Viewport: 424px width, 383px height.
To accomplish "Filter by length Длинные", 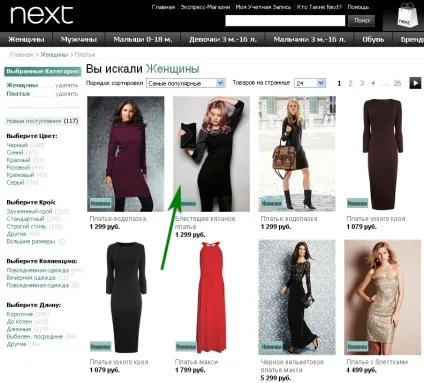I will [19, 329].
